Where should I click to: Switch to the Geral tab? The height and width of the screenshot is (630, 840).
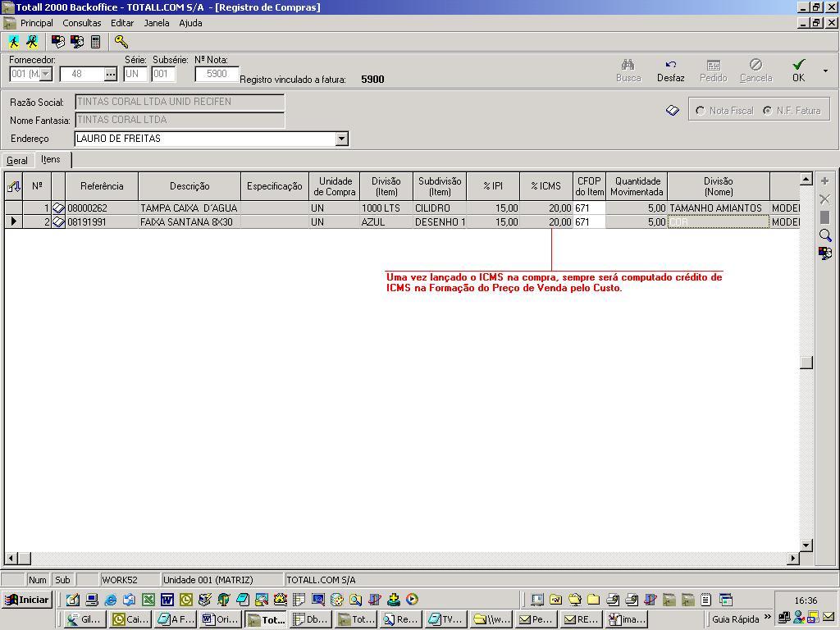click(x=17, y=160)
